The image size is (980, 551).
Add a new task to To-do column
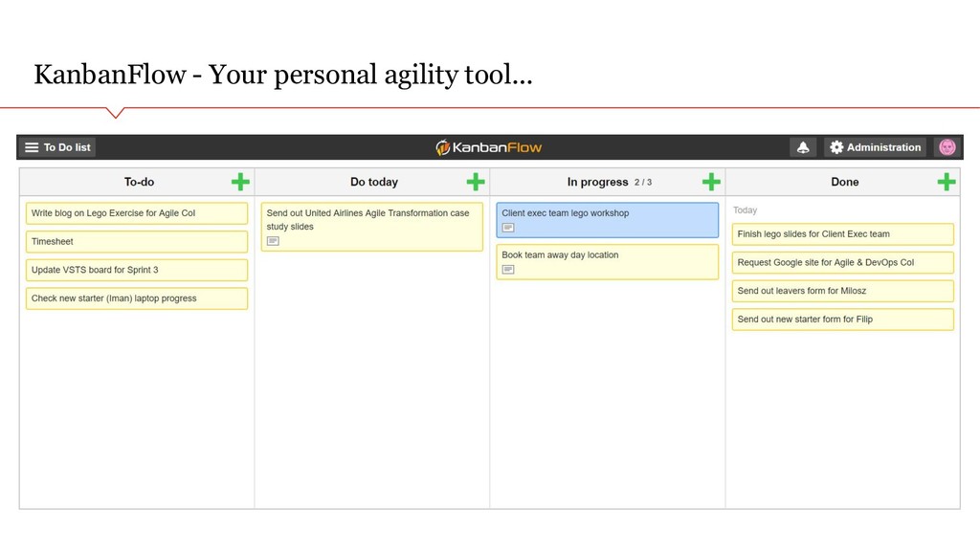[x=240, y=182]
